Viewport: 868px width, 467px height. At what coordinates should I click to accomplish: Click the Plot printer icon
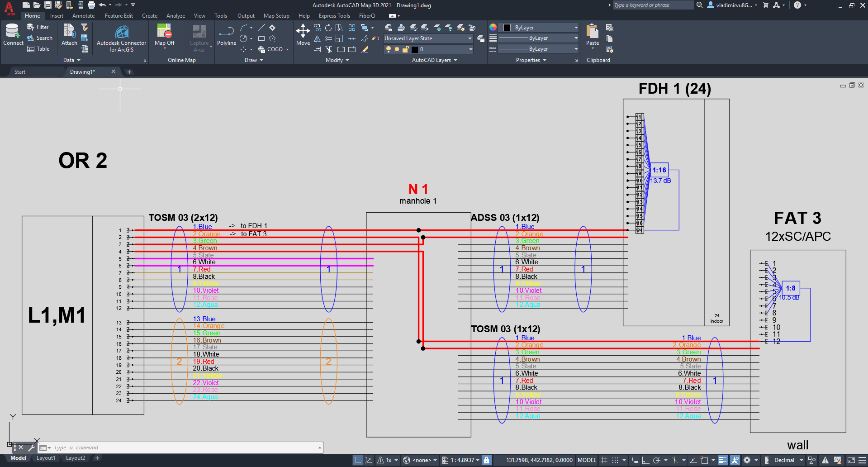(x=91, y=5)
